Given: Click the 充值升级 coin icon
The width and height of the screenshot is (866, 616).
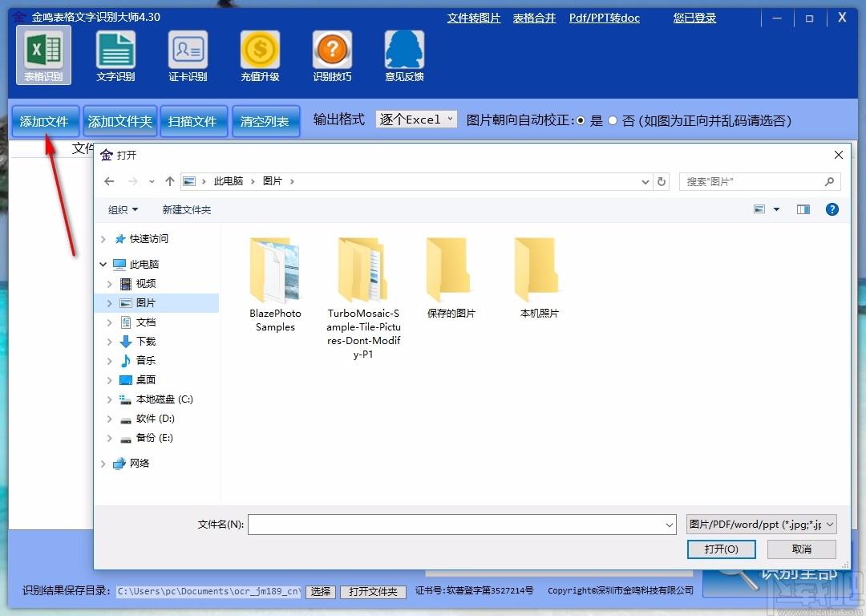Looking at the screenshot, I should (260, 55).
